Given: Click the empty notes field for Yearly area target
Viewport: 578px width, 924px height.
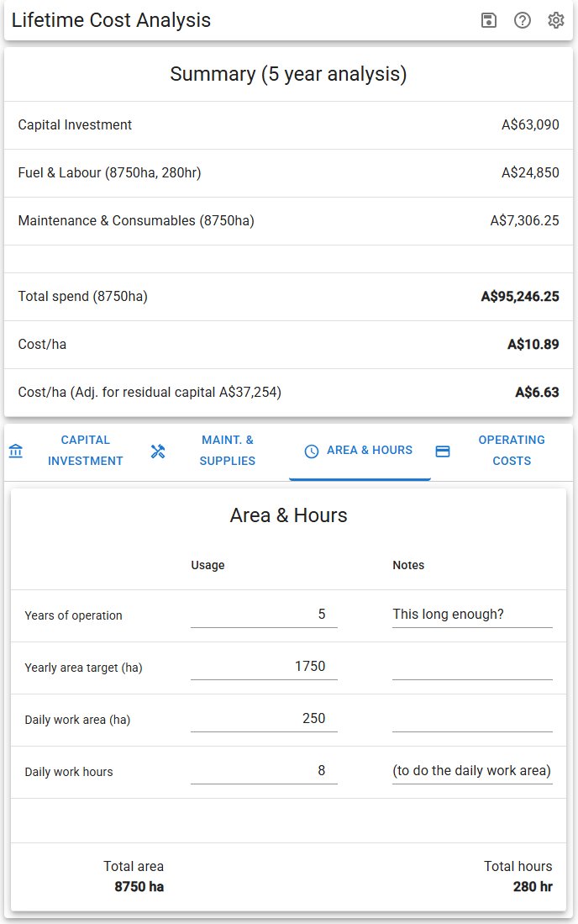Looking at the screenshot, I should (472, 667).
